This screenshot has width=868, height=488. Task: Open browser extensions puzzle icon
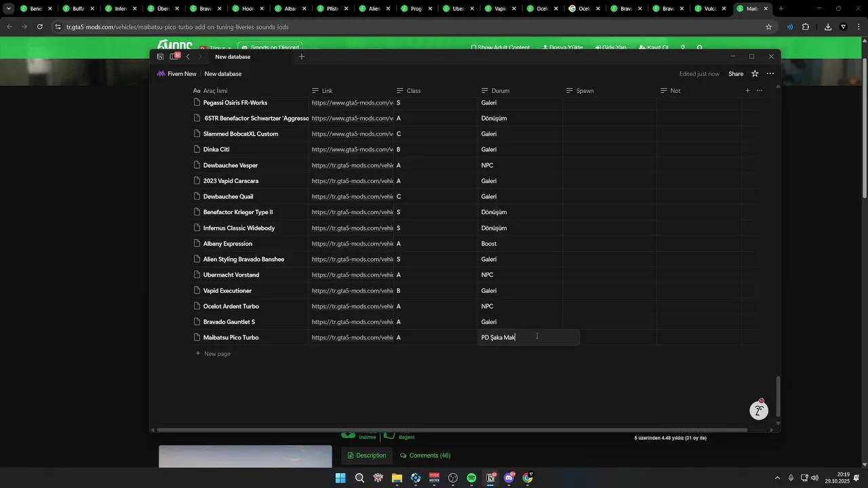tap(806, 27)
